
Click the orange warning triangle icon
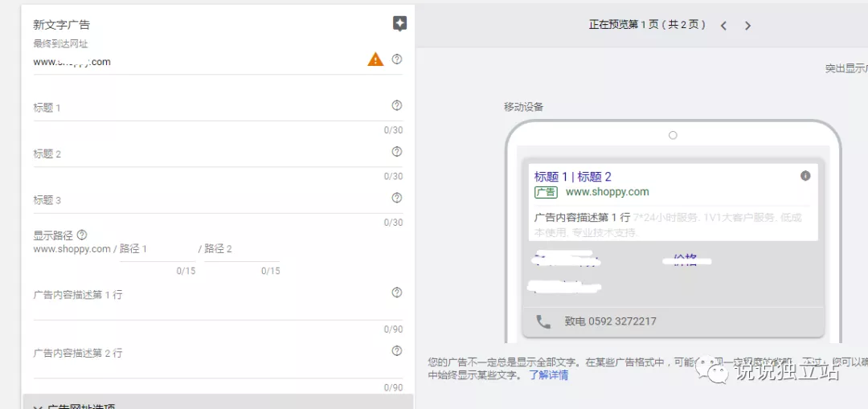(x=375, y=59)
